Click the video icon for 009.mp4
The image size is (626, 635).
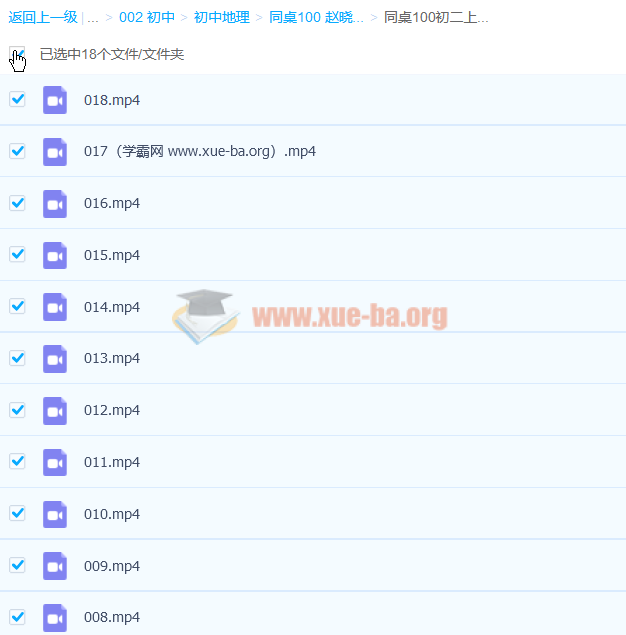click(x=55, y=566)
